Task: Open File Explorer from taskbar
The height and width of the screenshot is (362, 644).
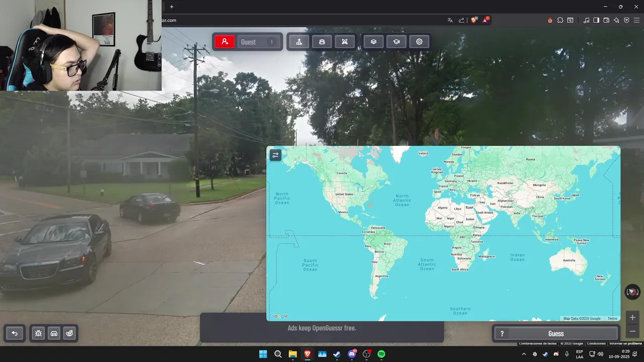Action: pos(292,354)
